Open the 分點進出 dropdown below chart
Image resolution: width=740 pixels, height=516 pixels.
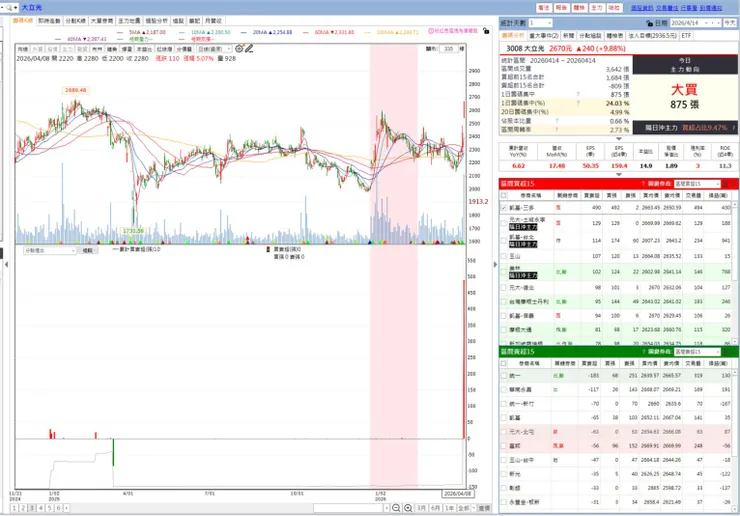tap(50, 251)
